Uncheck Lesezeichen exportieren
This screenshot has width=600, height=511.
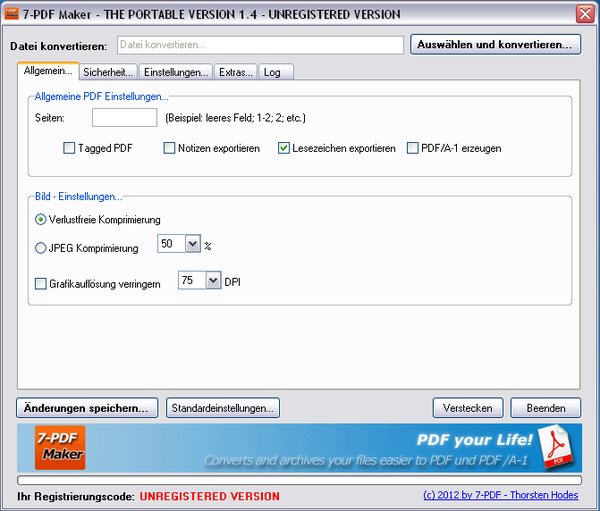tap(284, 148)
